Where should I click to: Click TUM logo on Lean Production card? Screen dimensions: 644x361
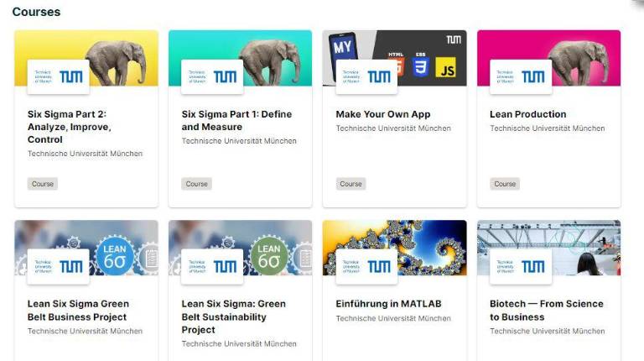coord(521,77)
